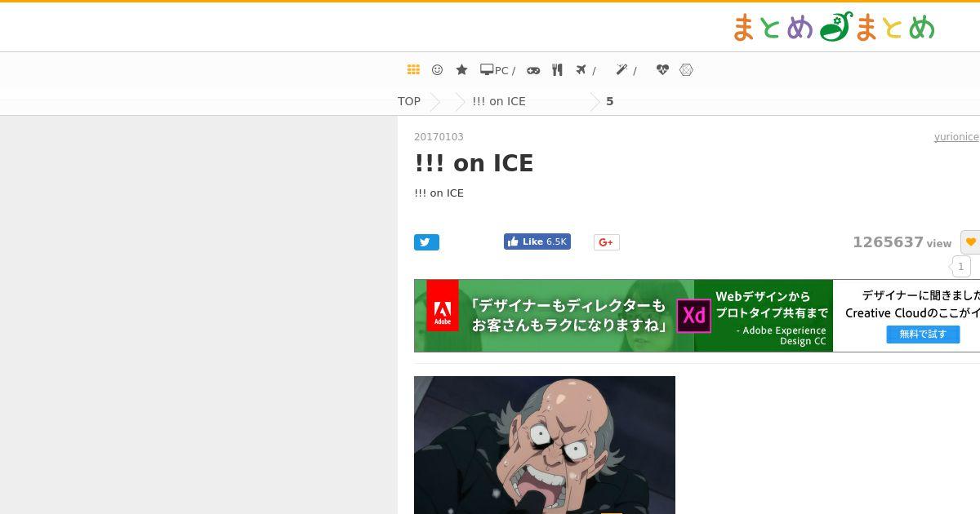Share the article on Twitter

[426, 242]
